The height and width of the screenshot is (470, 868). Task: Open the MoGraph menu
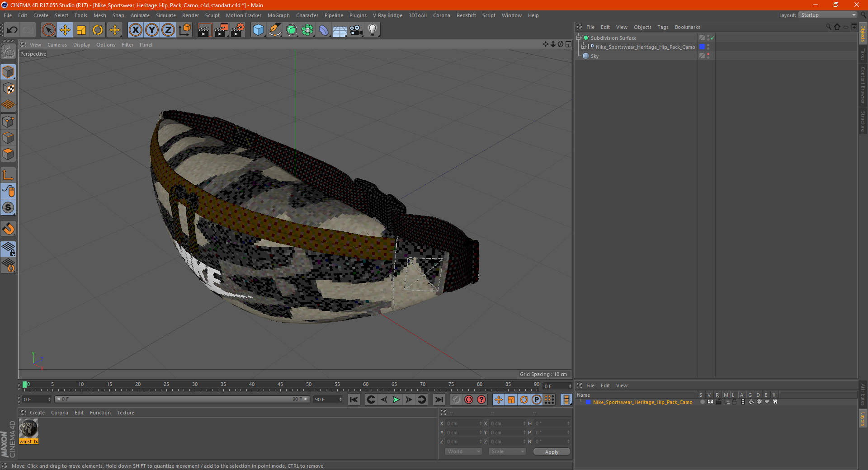[x=278, y=15]
